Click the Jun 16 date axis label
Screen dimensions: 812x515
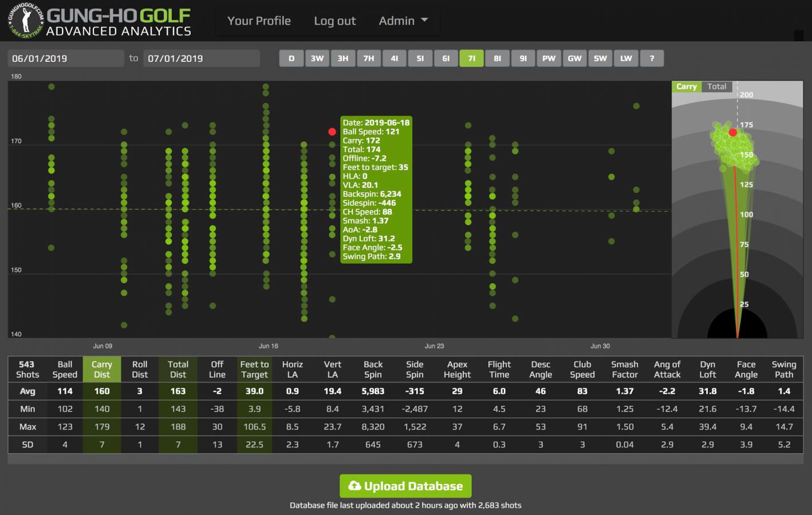pyautogui.click(x=269, y=346)
